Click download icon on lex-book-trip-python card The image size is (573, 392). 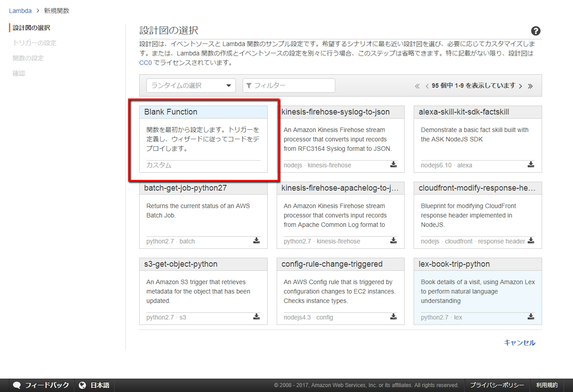[531, 317]
